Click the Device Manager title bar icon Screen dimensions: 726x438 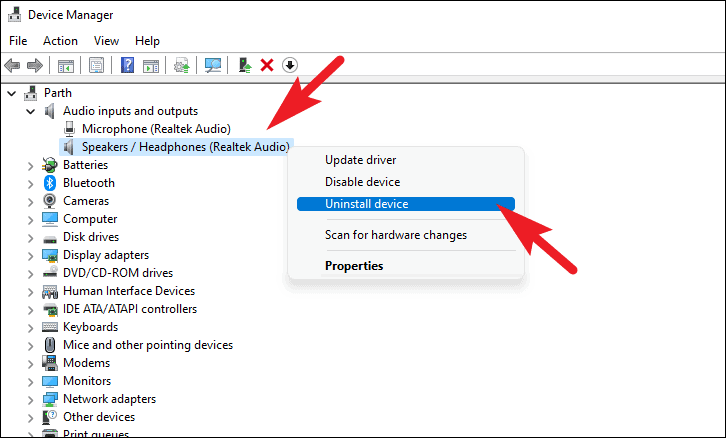14,14
